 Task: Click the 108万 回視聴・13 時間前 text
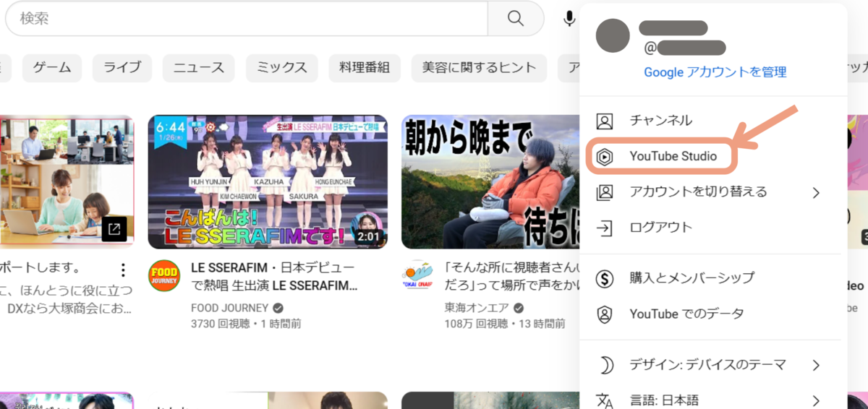[x=505, y=324]
